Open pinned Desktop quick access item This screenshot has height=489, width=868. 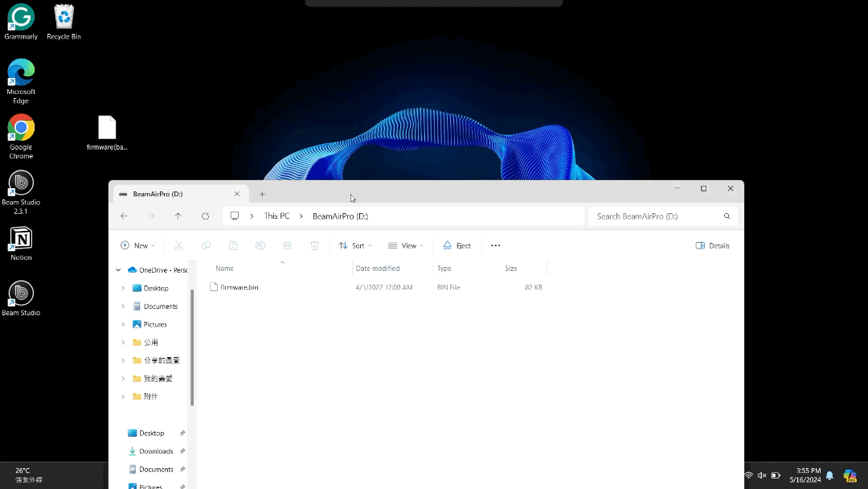point(151,433)
